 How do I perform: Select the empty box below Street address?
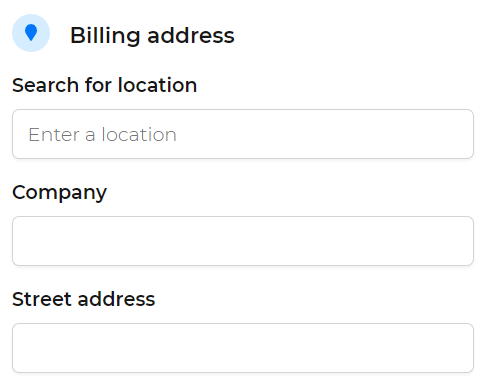[x=243, y=348]
